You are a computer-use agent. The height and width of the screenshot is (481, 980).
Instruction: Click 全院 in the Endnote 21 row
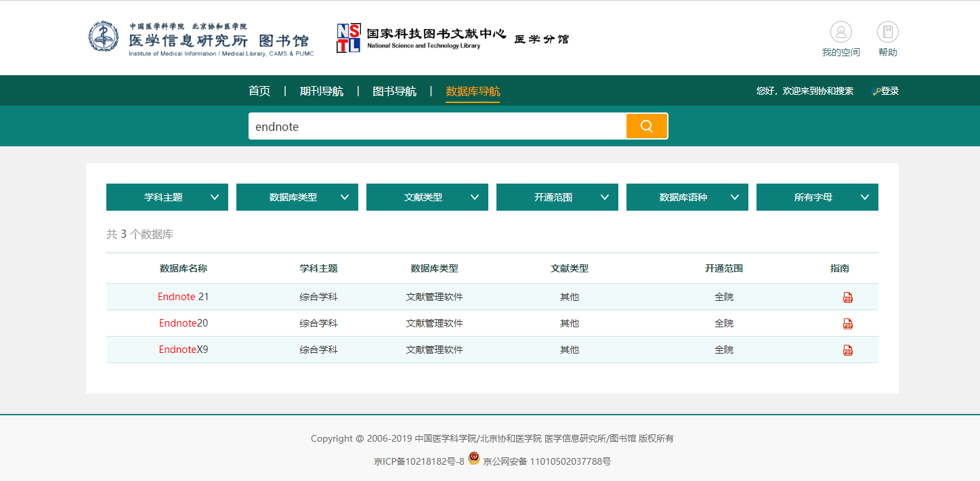pos(724,297)
